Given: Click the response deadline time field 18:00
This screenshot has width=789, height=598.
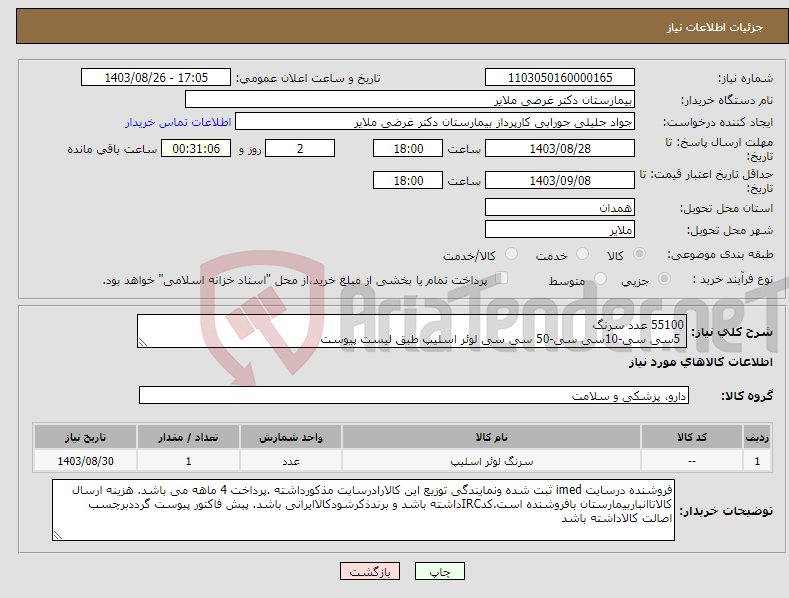Looking at the screenshot, I should coord(408,148).
